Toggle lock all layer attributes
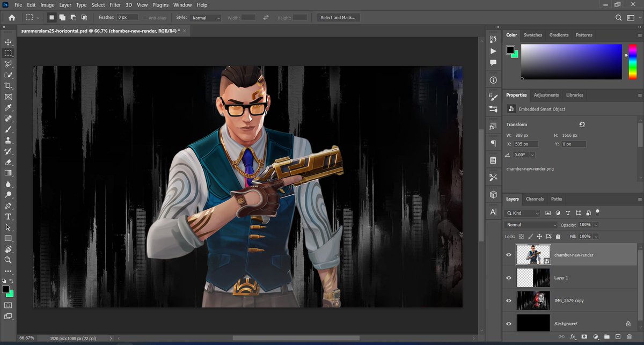The width and height of the screenshot is (644, 345). point(558,236)
